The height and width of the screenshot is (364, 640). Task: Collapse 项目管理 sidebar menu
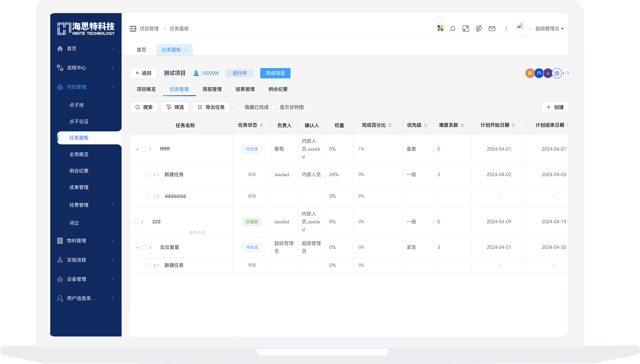pos(113,87)
